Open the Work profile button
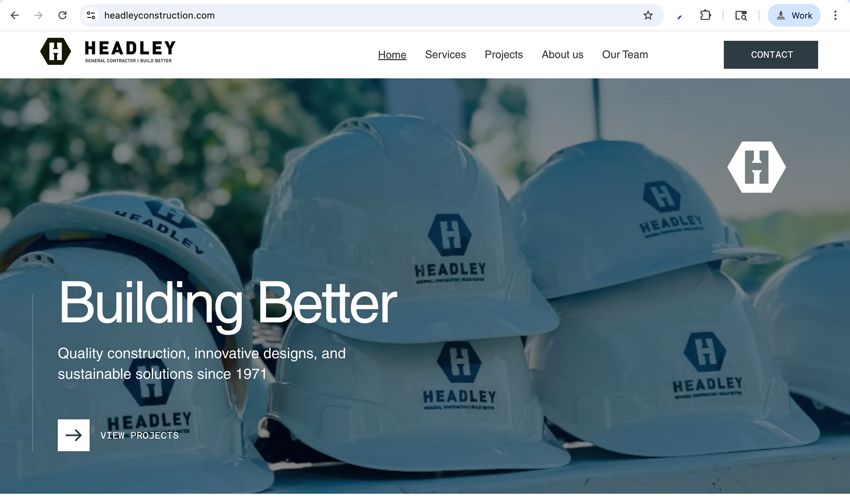This screenshot has height=504, width=850. [794, 15]
